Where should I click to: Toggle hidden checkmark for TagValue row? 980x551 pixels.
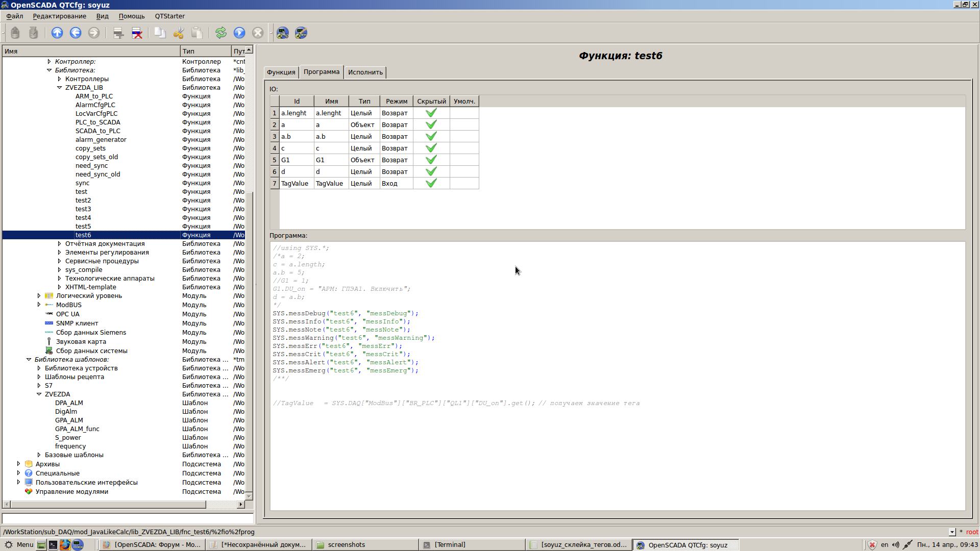click(x=431, y=183)
